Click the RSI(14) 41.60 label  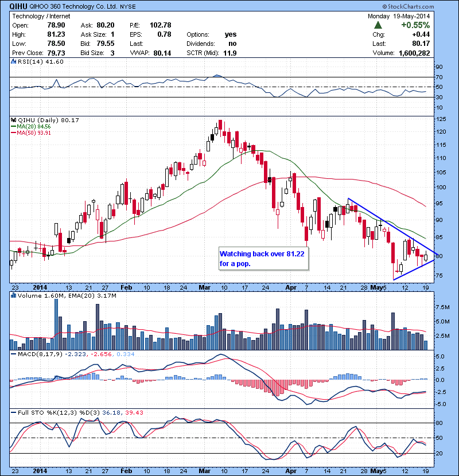[x=41, y=61]
